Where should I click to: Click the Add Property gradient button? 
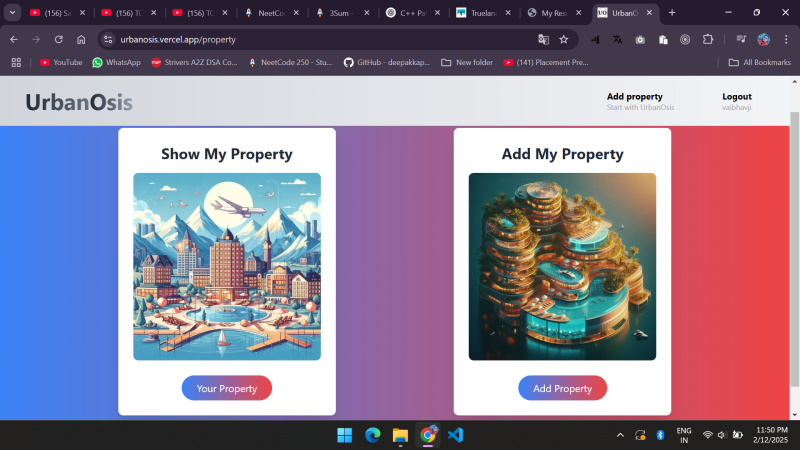tap(562, 388)
